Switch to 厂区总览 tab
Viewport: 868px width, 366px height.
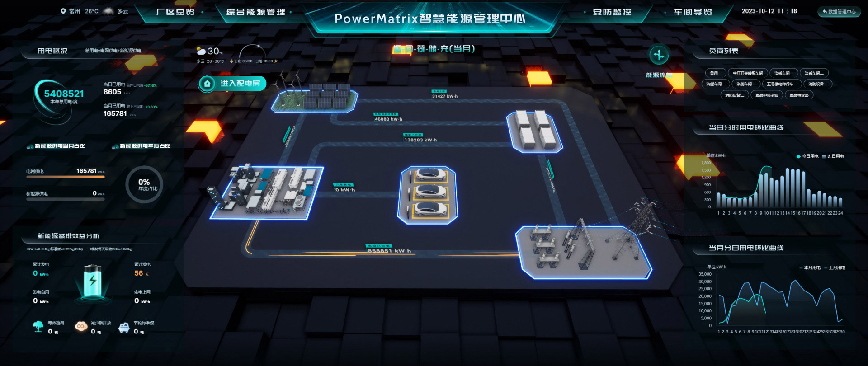point(175,12)
